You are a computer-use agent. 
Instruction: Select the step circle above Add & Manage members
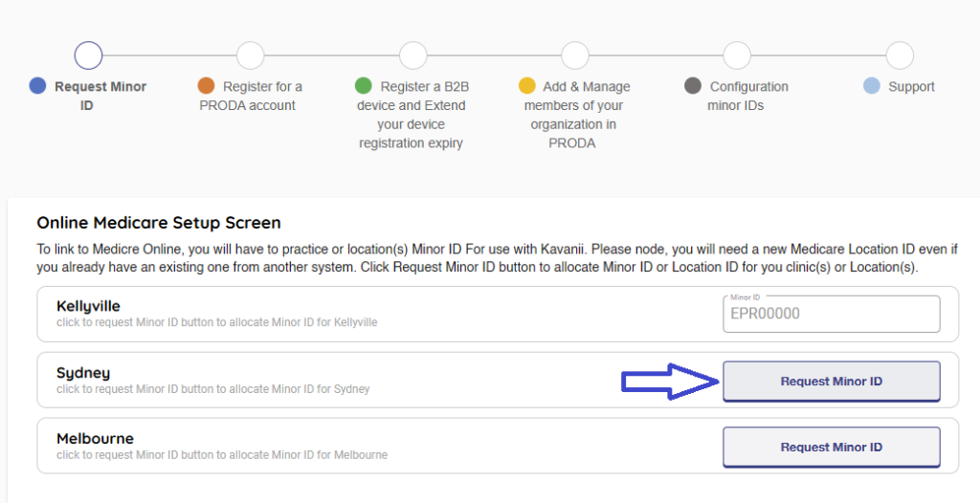[575, 55]
